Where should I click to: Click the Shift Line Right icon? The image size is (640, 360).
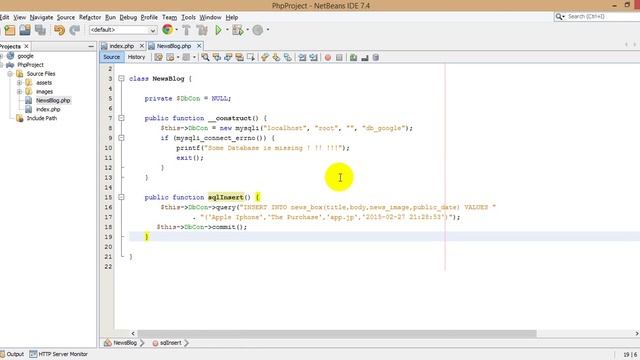[x=313, y=58]
